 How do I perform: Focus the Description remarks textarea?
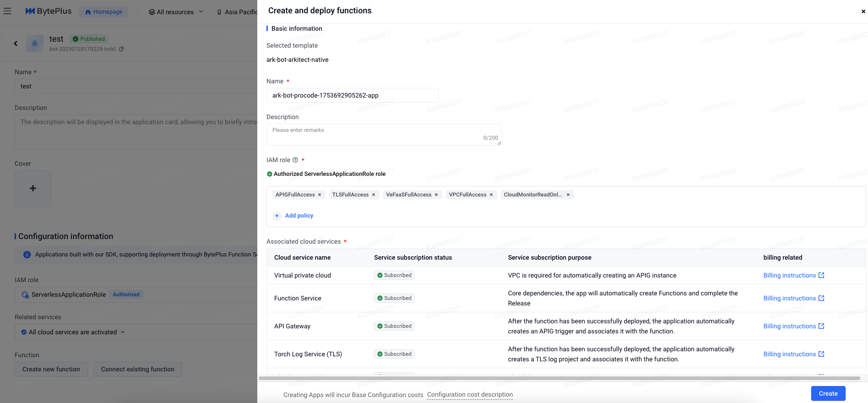tap(384, 135)
